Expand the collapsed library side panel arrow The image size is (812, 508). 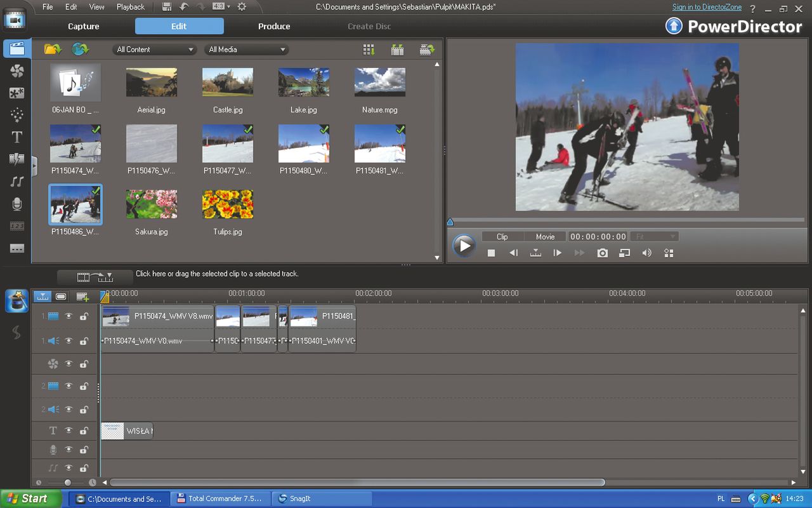coord(34,166)
